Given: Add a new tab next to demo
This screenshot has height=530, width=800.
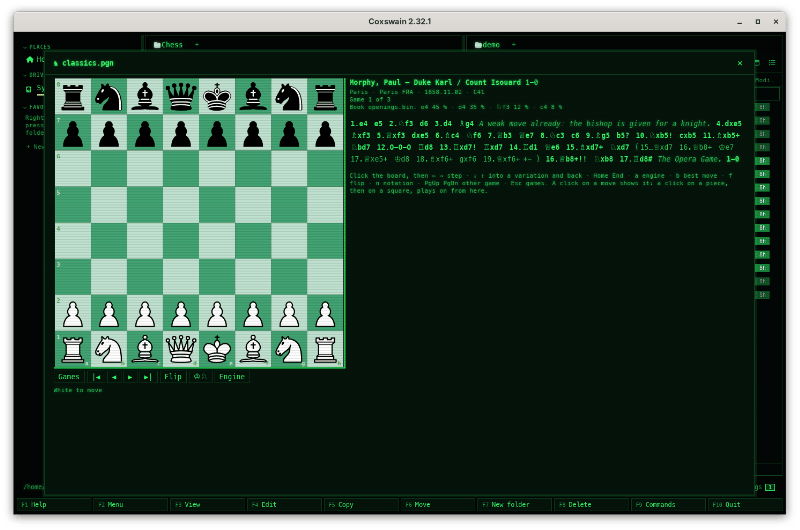Looking at the screenshot, I should click(x=514, y=45).
